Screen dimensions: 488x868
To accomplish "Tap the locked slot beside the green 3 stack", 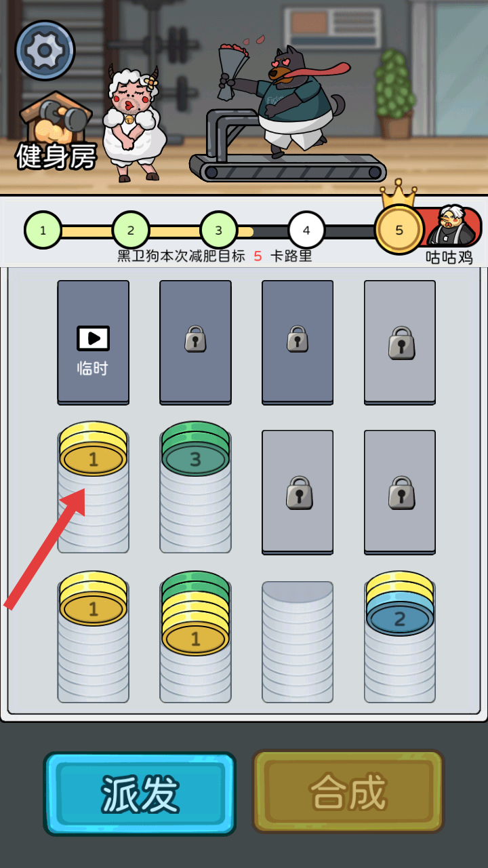I will 298,492.
